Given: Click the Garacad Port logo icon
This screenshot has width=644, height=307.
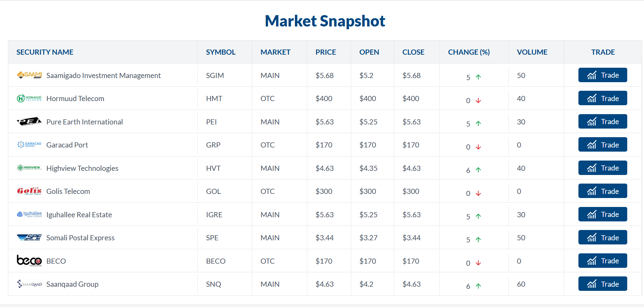Looking at the screenshot, I should (29, 145).
